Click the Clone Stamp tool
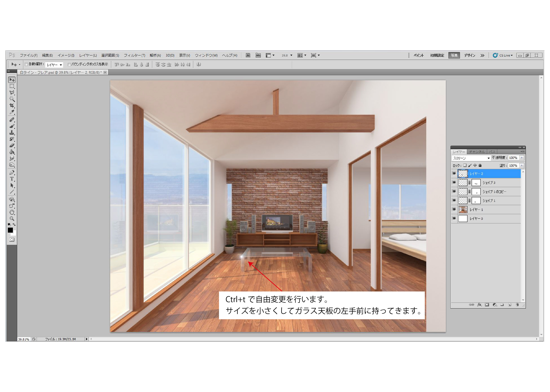This screenshot has height=392, width=550. pos(12,132)
